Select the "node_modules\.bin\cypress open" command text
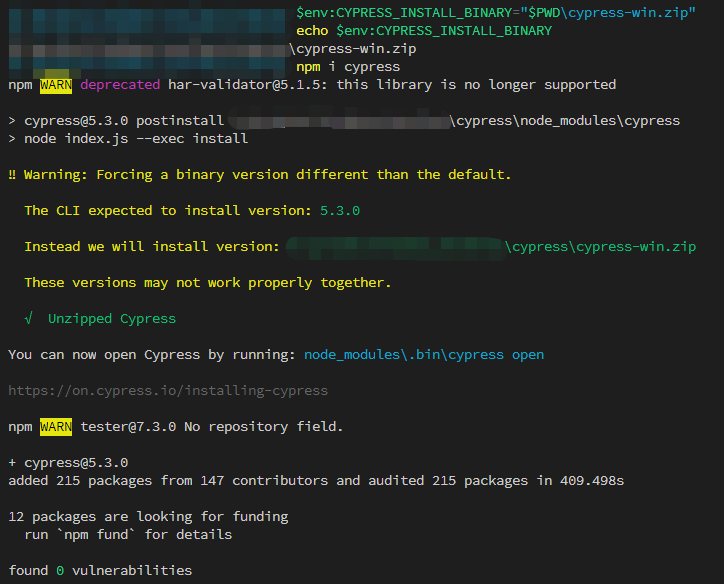Screen dimensions: 724x584 [x=424, y=355]
